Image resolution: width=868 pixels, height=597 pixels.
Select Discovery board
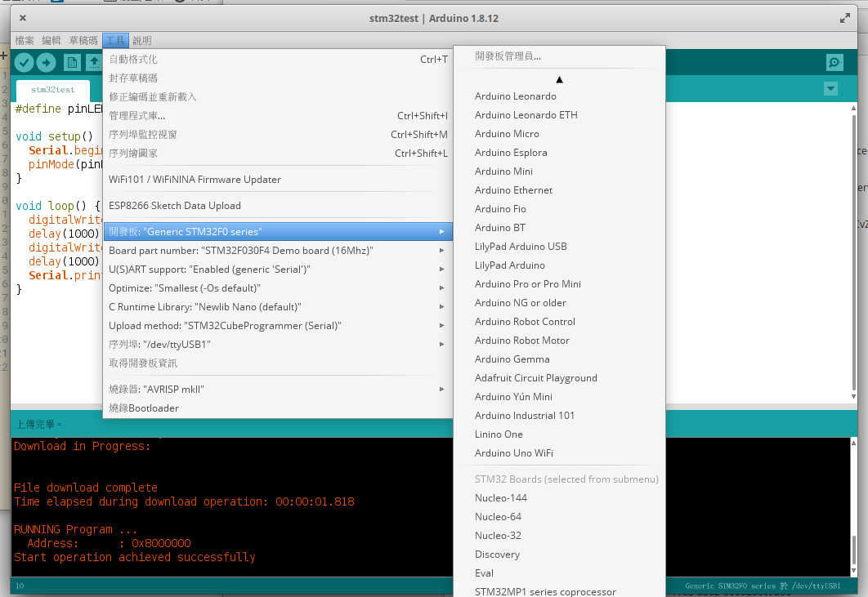point(559,555)
